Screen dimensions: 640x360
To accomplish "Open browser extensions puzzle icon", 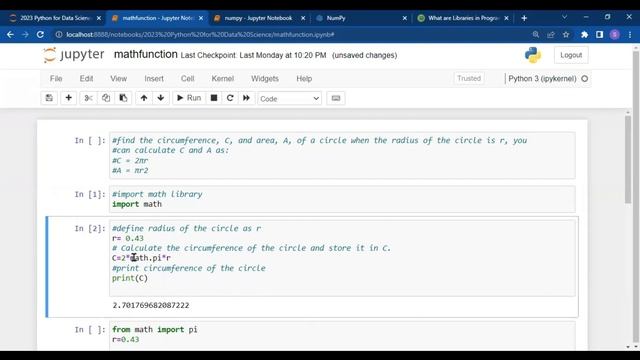I will (584, 35).
